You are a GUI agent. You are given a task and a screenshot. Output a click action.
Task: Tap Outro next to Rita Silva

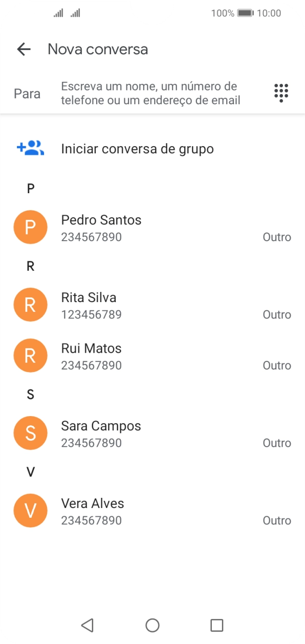(x=276, y=314)
